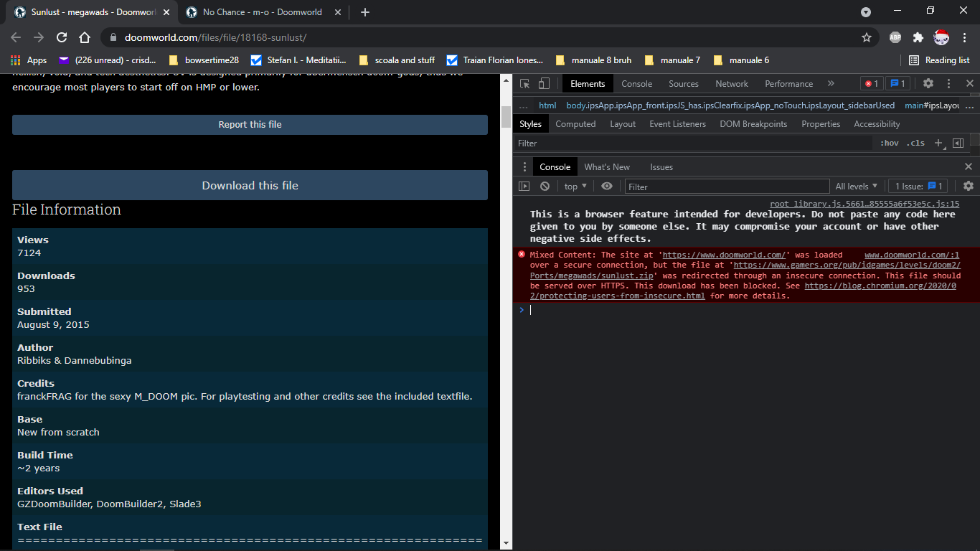This screenshot has height=551, width=980.
Task: Click the page scrollbar down arrow
Action: tap(506, 545)
